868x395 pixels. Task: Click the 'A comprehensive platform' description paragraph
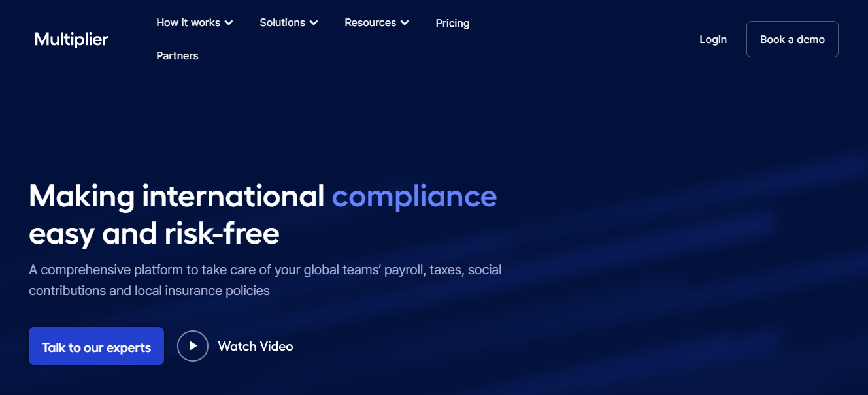click(265, 280)
